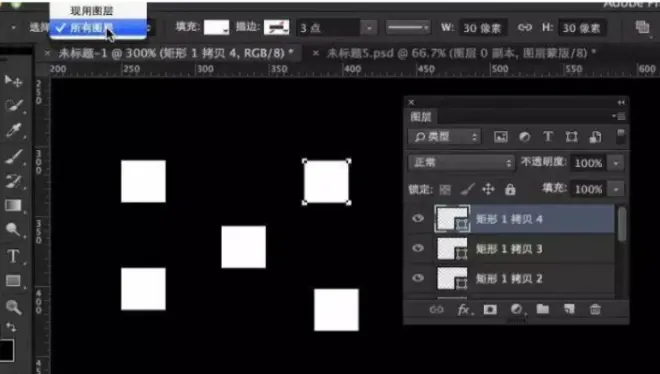
Task: Open the stroke line style dropdown
Action: [408, 28]
